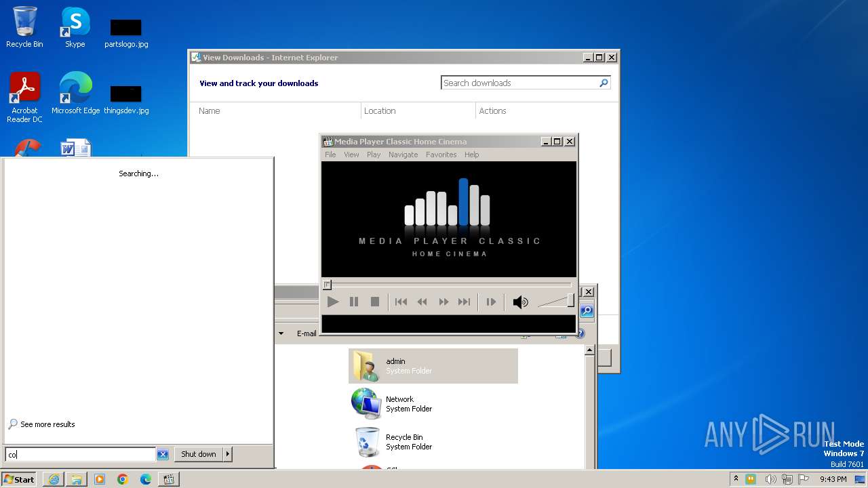868x488 pixels.
Task: Open Google Chrome from taskbar
Action: [123, 479]
